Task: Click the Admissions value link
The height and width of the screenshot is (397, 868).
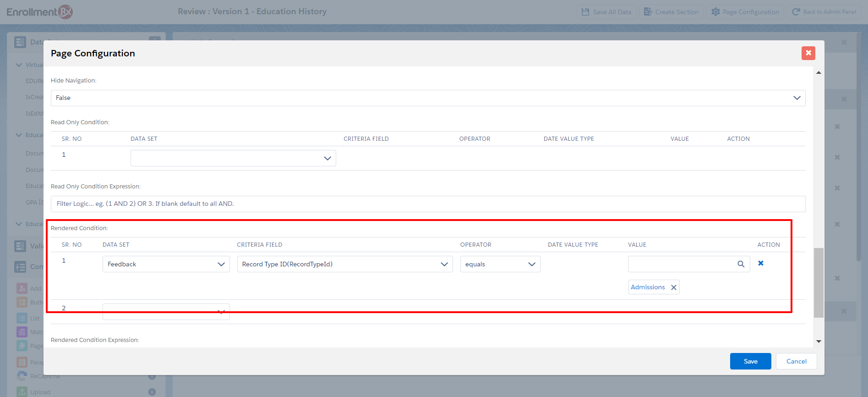Action: [x=648, y=287]
